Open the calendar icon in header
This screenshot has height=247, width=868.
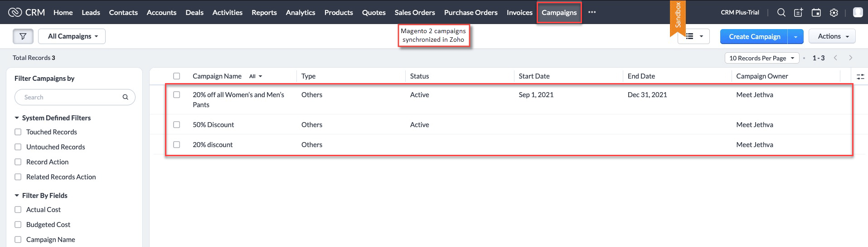816,13
